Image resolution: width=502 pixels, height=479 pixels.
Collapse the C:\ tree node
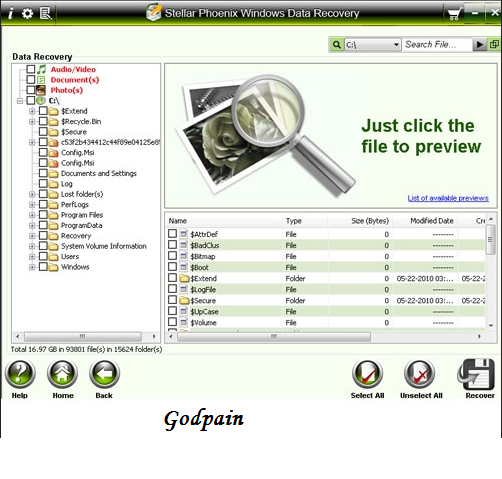20,101
